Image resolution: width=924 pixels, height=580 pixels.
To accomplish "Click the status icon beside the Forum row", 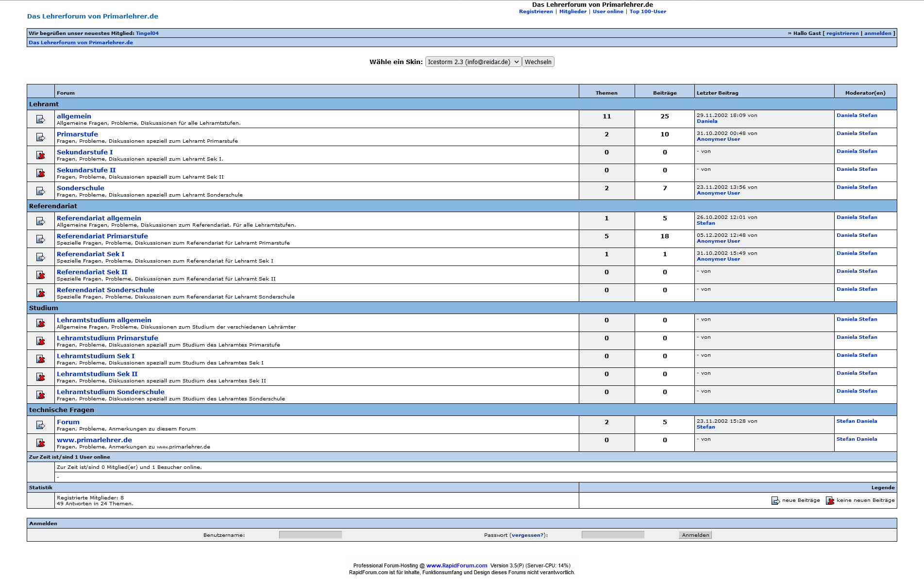I will pyautogui.click(x=41, y=425).
